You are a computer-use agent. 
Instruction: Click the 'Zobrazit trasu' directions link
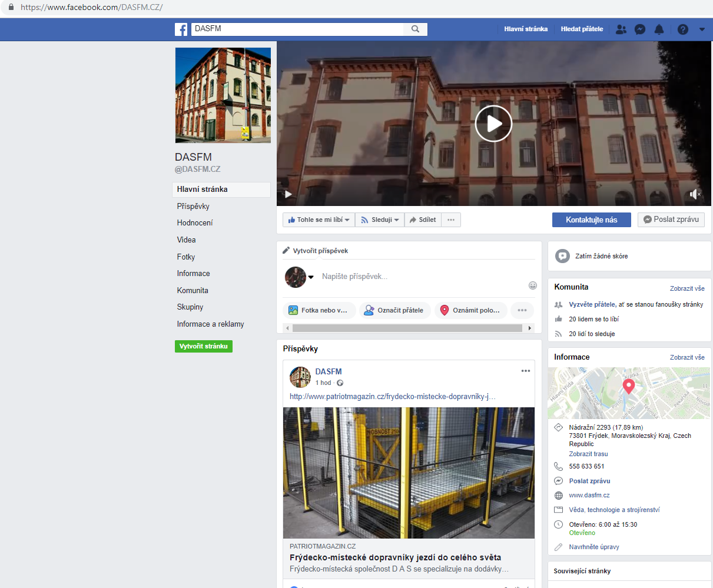pyautogui.click(x=588, y=454)
